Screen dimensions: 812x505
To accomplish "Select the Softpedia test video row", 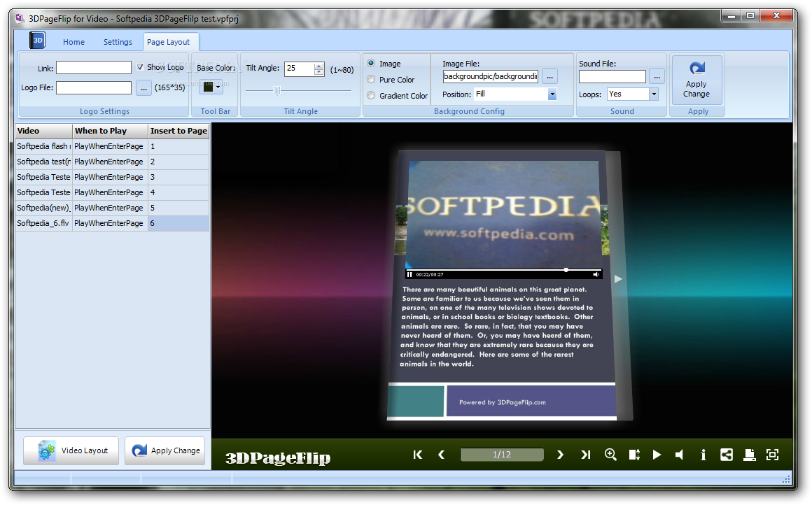I will point(113,162).
